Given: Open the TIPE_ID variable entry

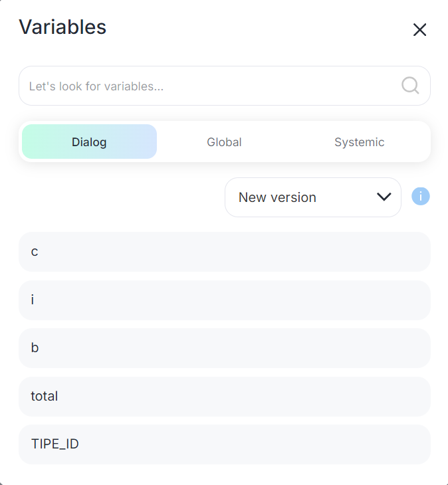Looking at the screenshot, I should coord(224,444).
